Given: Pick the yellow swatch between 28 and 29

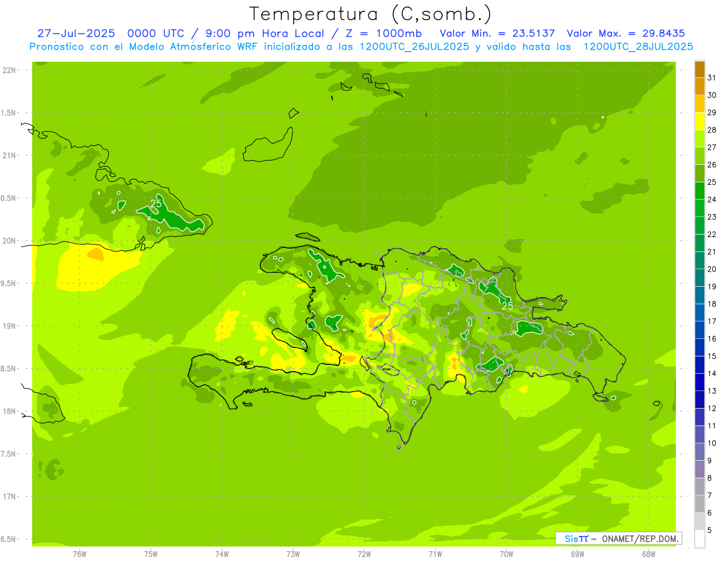Looking at the screenshot, I should 699,121.
